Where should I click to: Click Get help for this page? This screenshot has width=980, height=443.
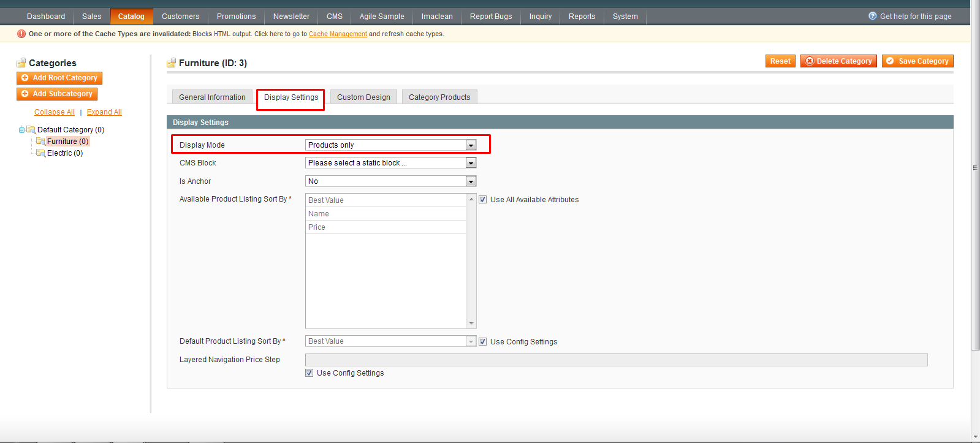tap(916, 17)
